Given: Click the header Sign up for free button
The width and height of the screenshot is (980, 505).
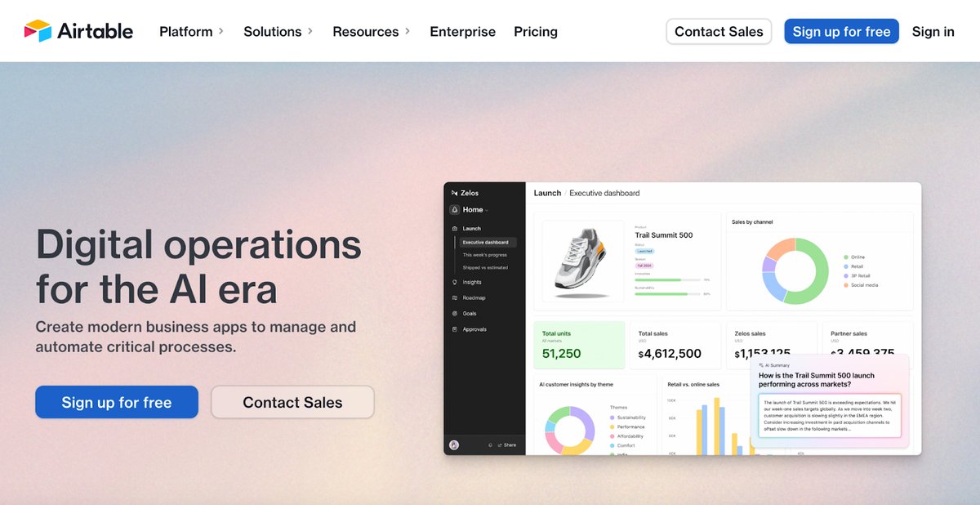Looking at the screenshot, I should (x=841, y=32).
